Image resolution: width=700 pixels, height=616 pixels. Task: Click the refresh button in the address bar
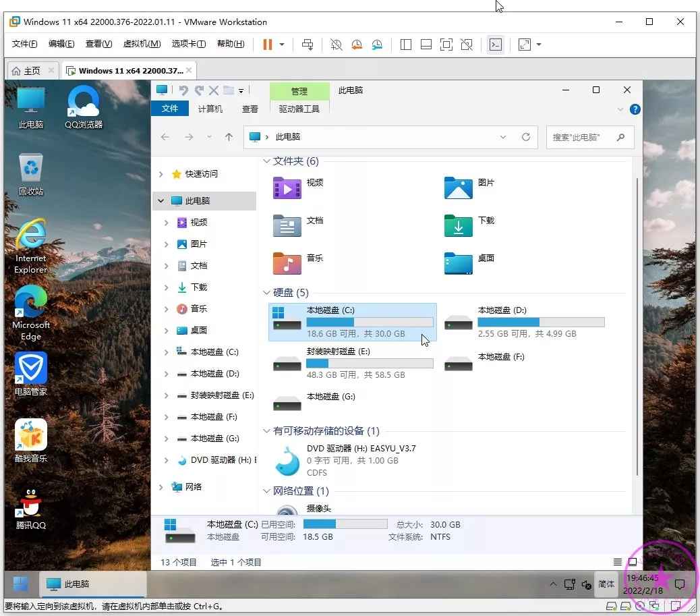point(526,137)
